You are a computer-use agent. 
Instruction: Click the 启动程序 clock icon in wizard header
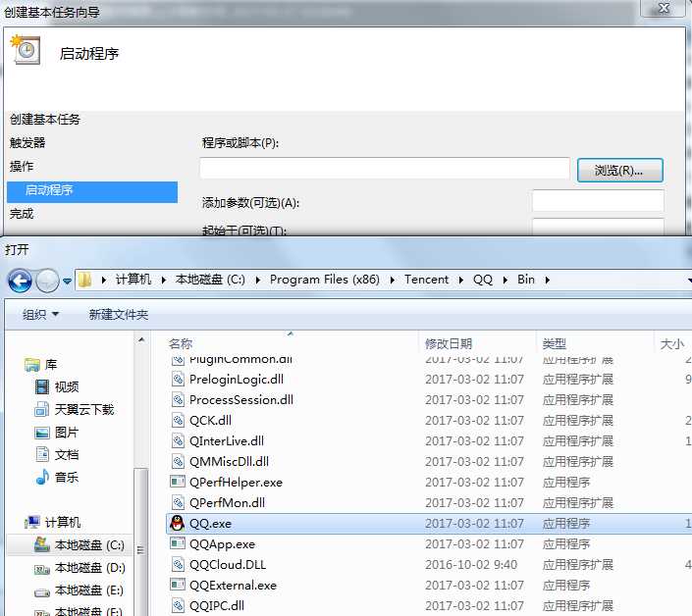pos(26,49)
